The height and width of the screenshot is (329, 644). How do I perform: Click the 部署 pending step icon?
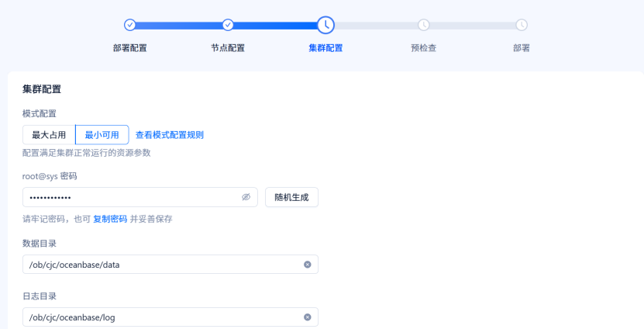(522, 25)
